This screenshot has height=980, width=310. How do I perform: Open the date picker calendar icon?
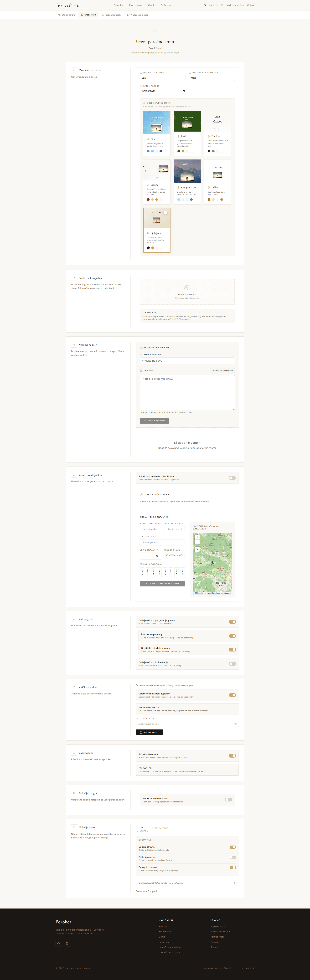pyautogui.click(x=184, y=91)
